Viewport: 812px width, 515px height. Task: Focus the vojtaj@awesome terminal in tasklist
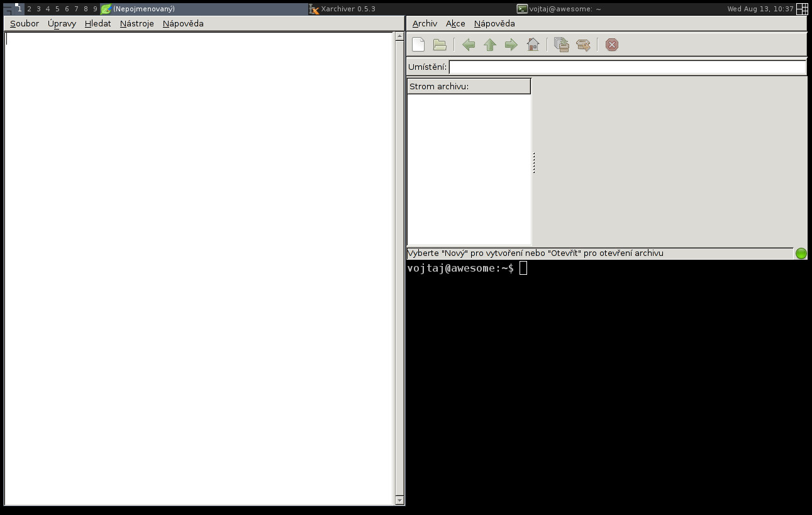619,9
